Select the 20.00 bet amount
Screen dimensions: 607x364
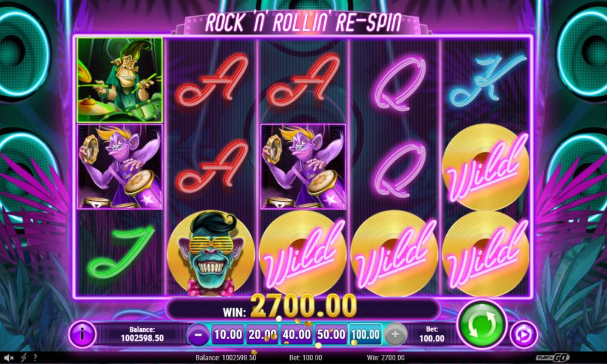[262, 334]
